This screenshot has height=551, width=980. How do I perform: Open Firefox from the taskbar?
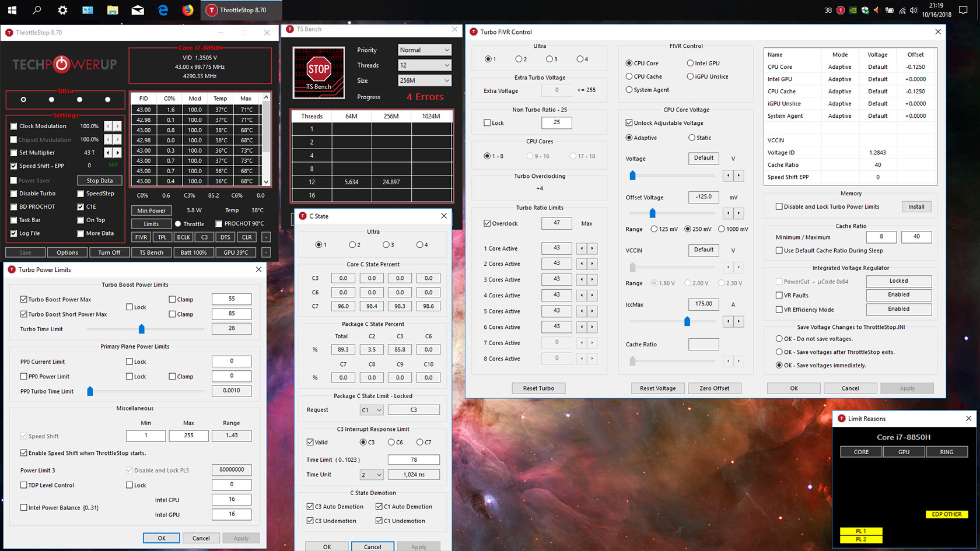coord(187,10)
